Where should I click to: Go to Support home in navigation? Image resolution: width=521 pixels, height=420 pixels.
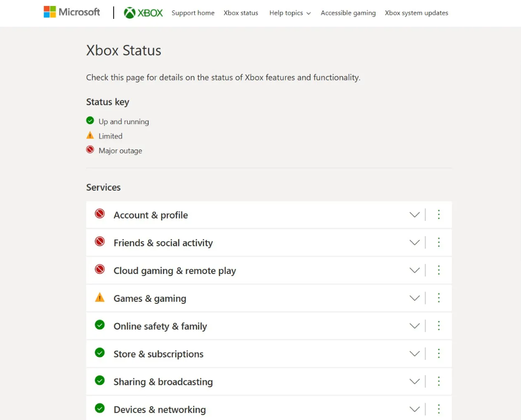193,13
